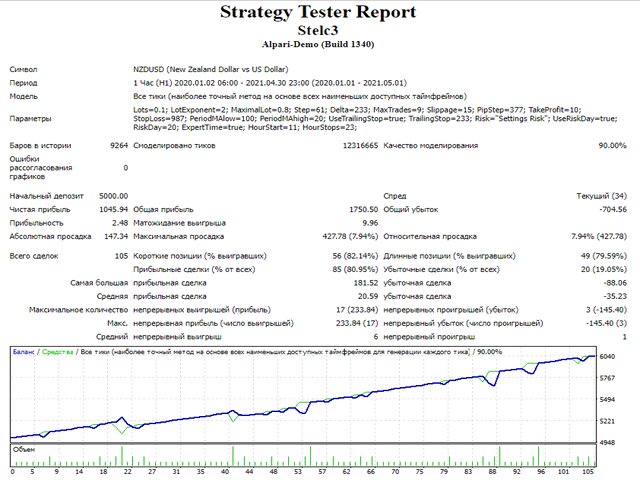Click the Самая большая row label
The height and width of the screenshot is (480, 640).
coord(99,283)
